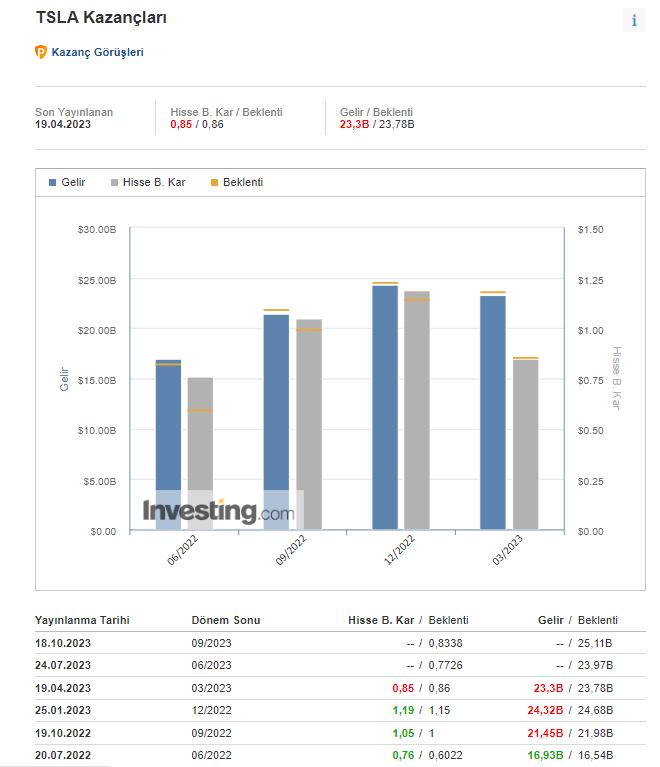Viewport: 660px width, 767px height.
Task: Click the revenue forecast 25,11B
Action: pyautogui.click(x=595, y=643)
